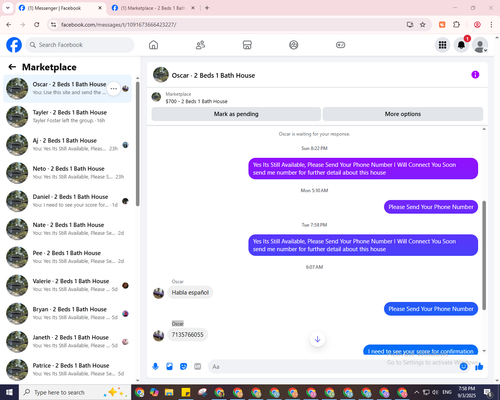View site information icon in address bar

point(53,25)
